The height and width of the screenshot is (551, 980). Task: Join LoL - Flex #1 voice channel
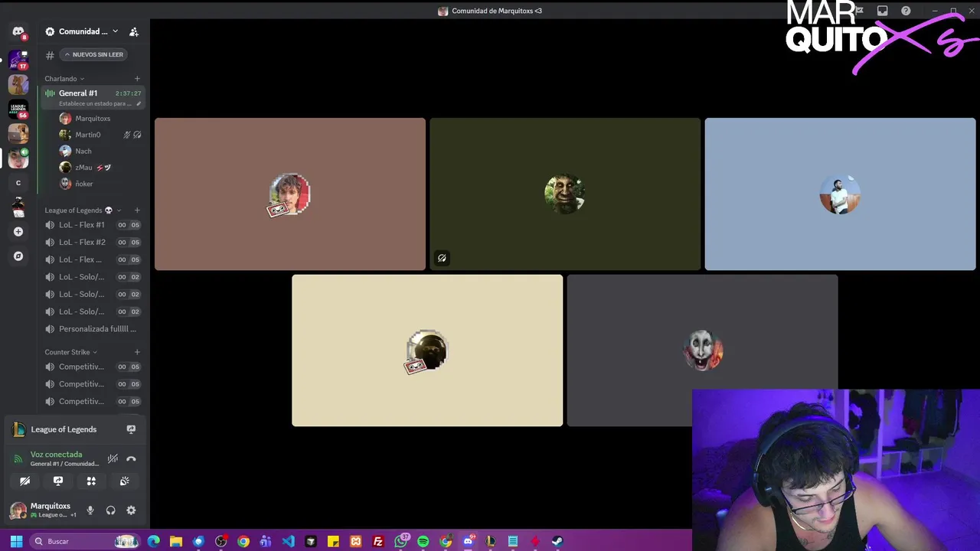coord(92,225)
